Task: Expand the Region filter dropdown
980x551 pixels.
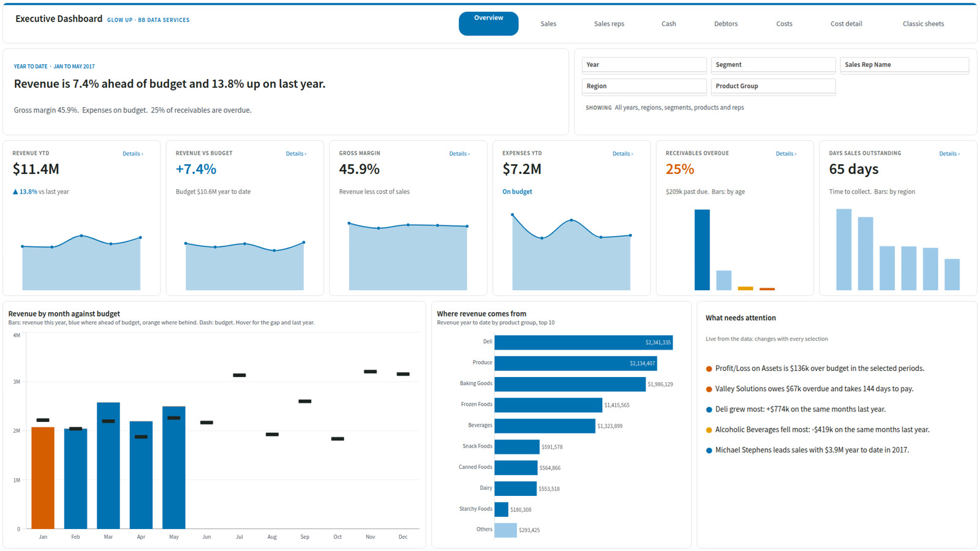Action: pyautogui.click(x=644, y=86)
